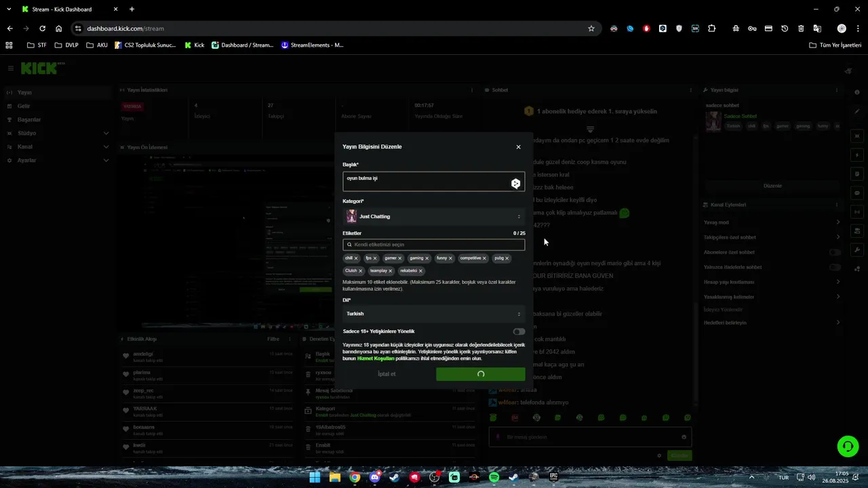
Task: Open the STF bookmarks folder
Action: pos(37,45)
